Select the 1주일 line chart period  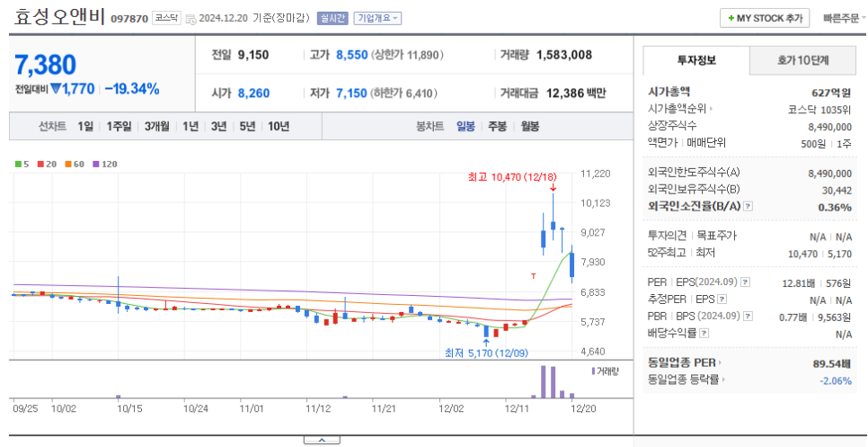coord(119,126)
